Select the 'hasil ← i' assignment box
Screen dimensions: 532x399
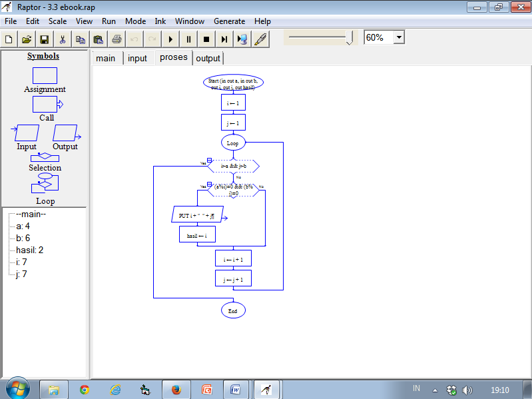[197, 234]
